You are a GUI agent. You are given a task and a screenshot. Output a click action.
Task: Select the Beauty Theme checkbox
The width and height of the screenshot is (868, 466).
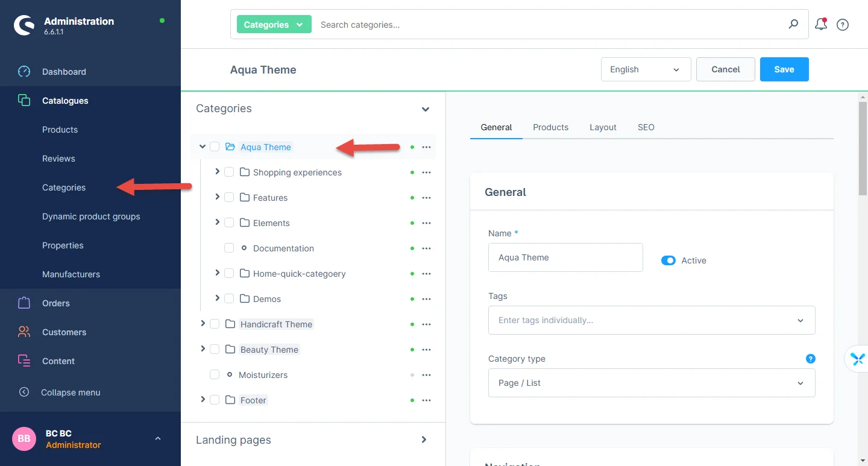[x=215, y=350]
